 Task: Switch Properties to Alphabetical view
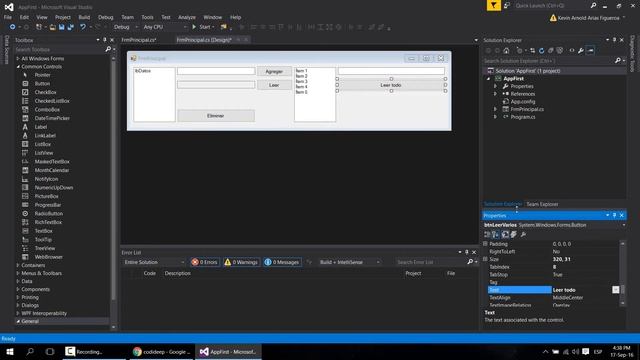click(495, 234)
